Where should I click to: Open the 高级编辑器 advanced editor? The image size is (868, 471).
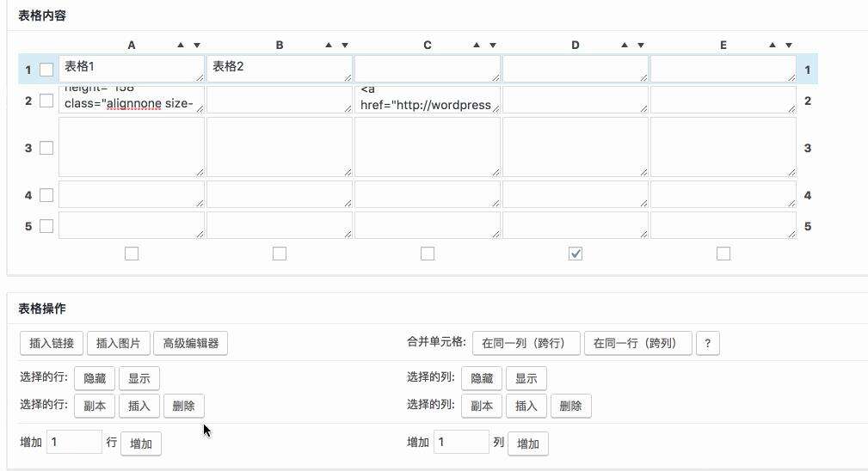click(x=190, y=343)
